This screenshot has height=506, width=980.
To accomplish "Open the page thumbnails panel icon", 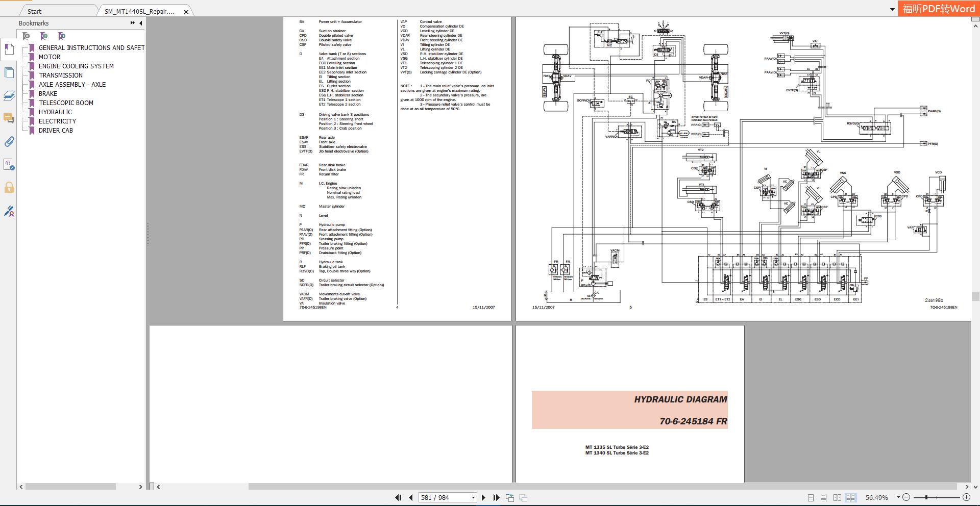I will coord(9,72).
